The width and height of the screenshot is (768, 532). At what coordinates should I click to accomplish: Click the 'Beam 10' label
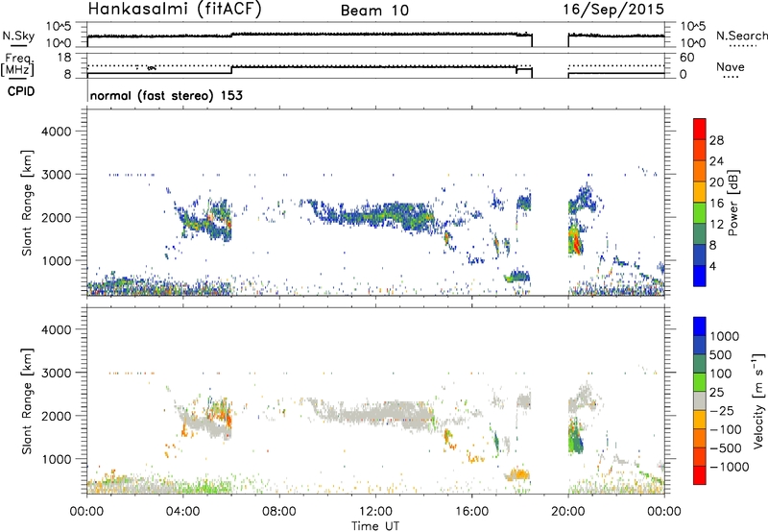click(x=374, y=11)
